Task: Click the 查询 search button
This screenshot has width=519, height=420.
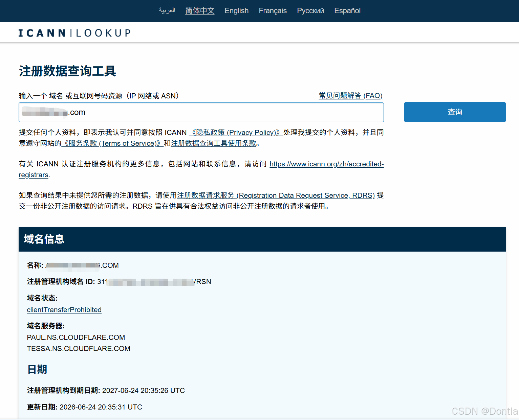Action: click(x=455, y=112)
